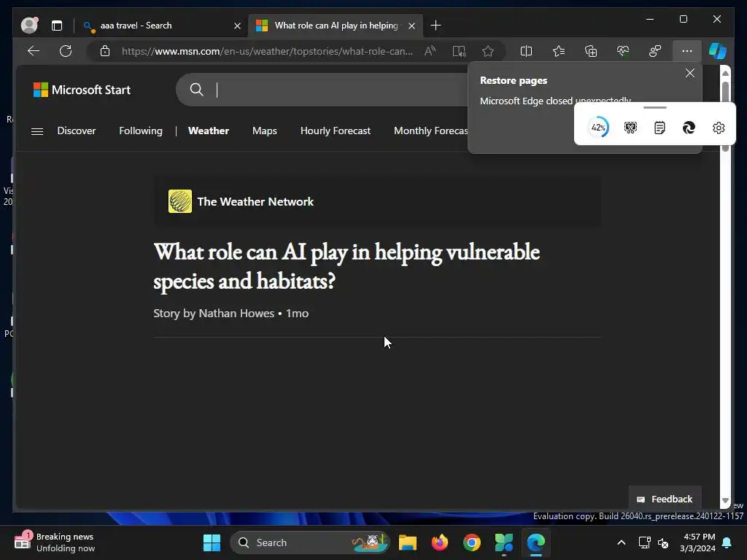Open the clock showing 4:57 PM
This screenshot has width=747, height=560.
click(x=698, y=542)
